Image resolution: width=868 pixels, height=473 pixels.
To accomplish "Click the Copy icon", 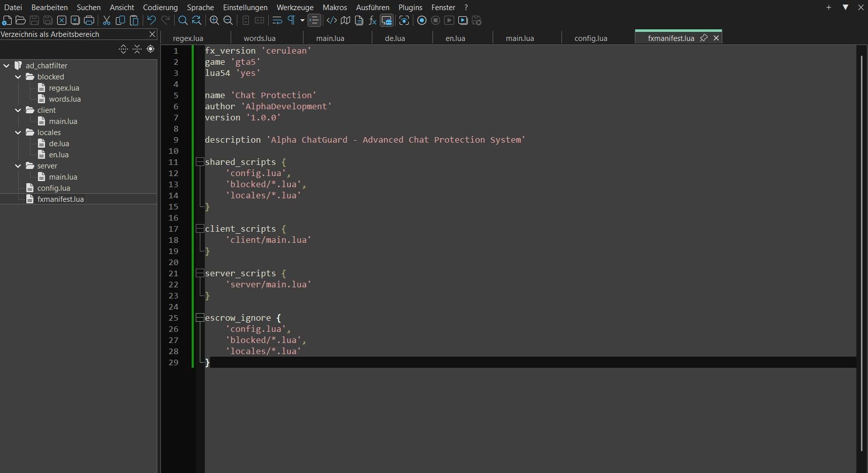I will (120, 21).
